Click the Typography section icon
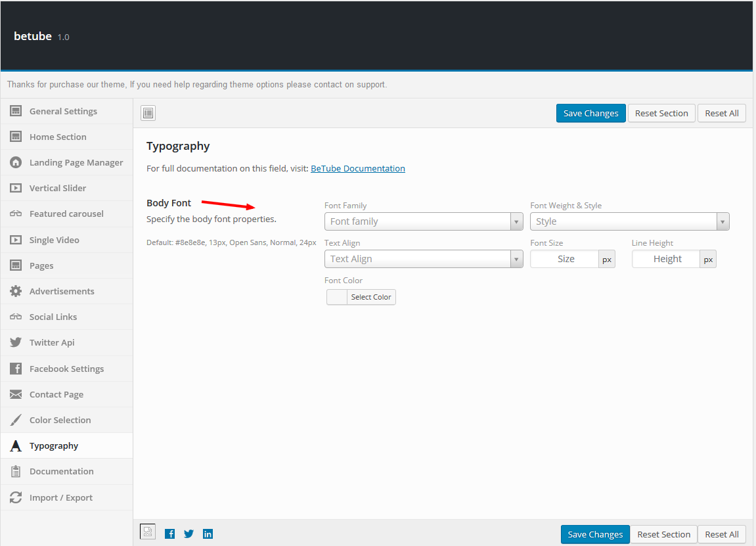 tap(15, 445)
